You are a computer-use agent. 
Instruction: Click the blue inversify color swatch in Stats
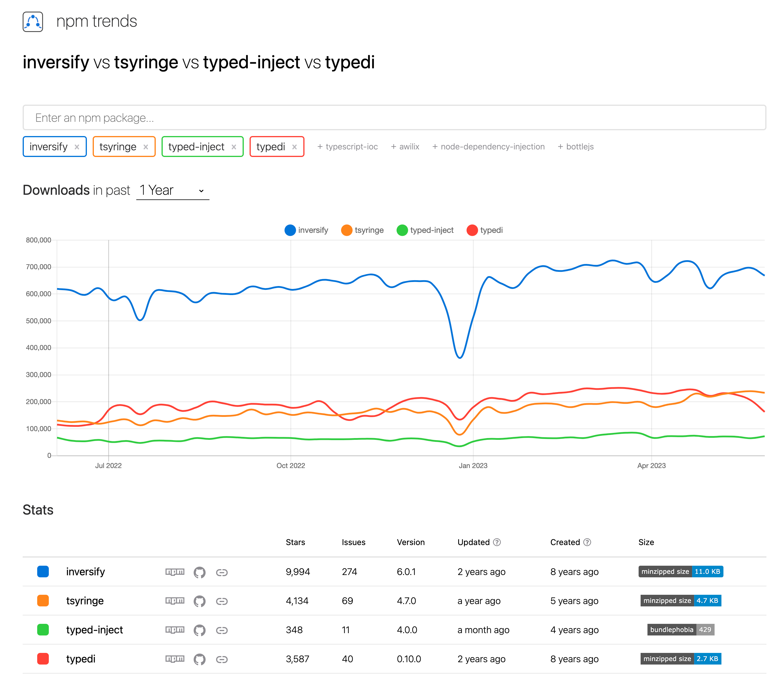click(x=43, y=572)
